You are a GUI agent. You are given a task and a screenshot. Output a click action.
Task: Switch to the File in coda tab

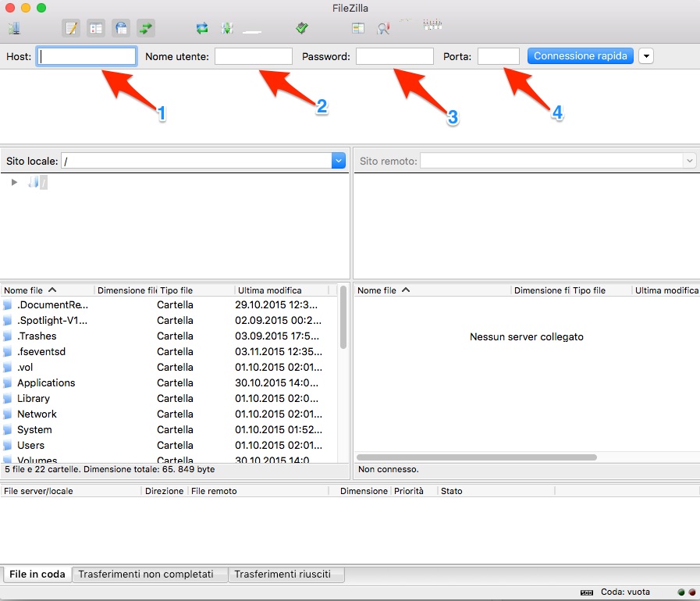[x=37, y=574]
